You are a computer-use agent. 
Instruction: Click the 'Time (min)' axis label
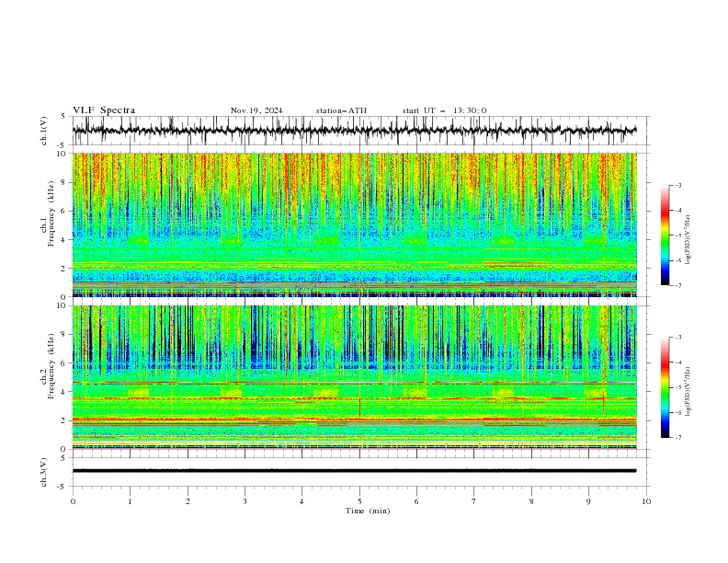368,511
